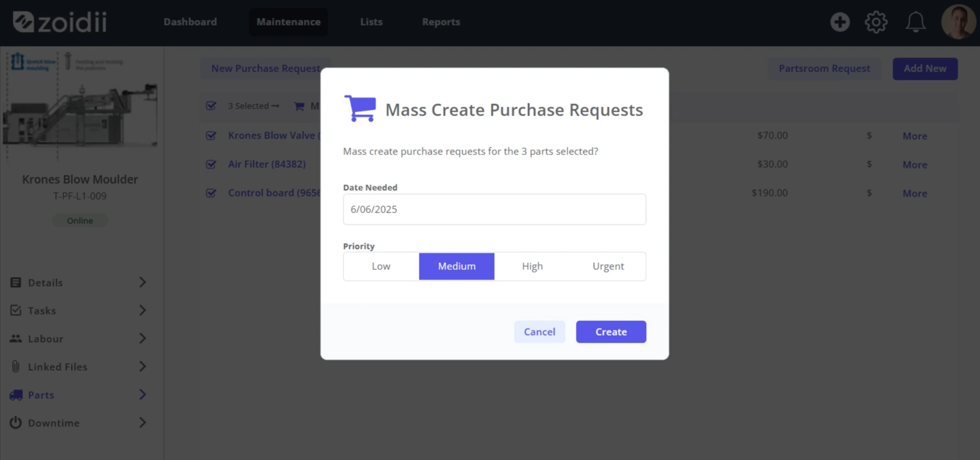This screenshot has height=460, width=980.
Task: Click the cart icon beside 3 Selected
Action: 299,106
